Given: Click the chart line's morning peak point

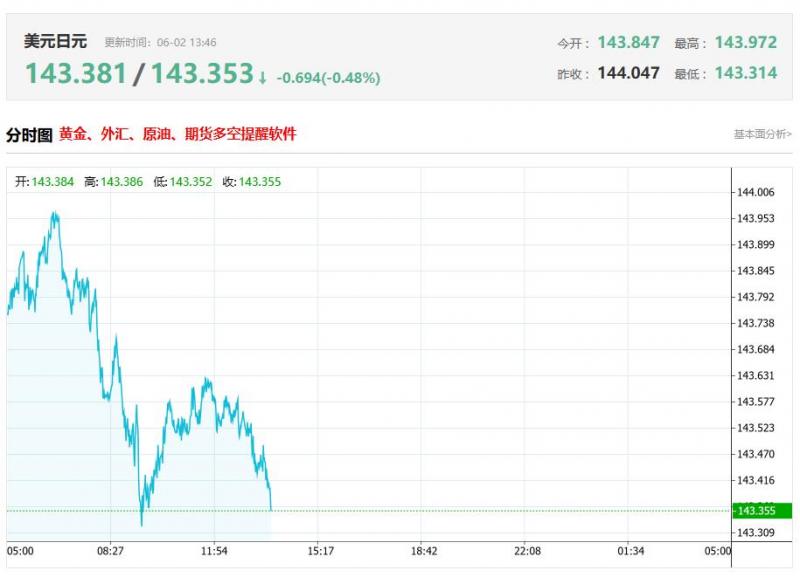Looking at the screenshot, I should tap(54, 213).
